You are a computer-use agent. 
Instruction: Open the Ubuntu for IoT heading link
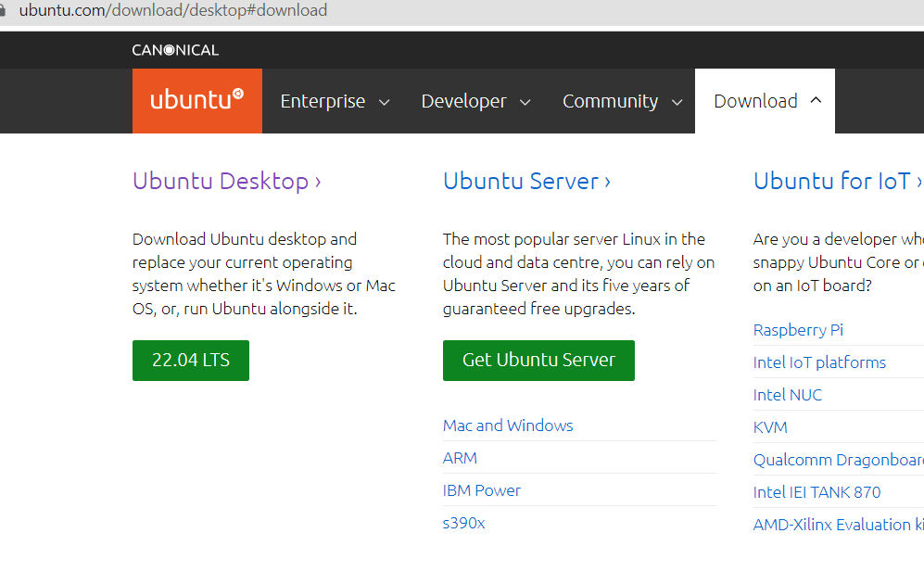838,181
